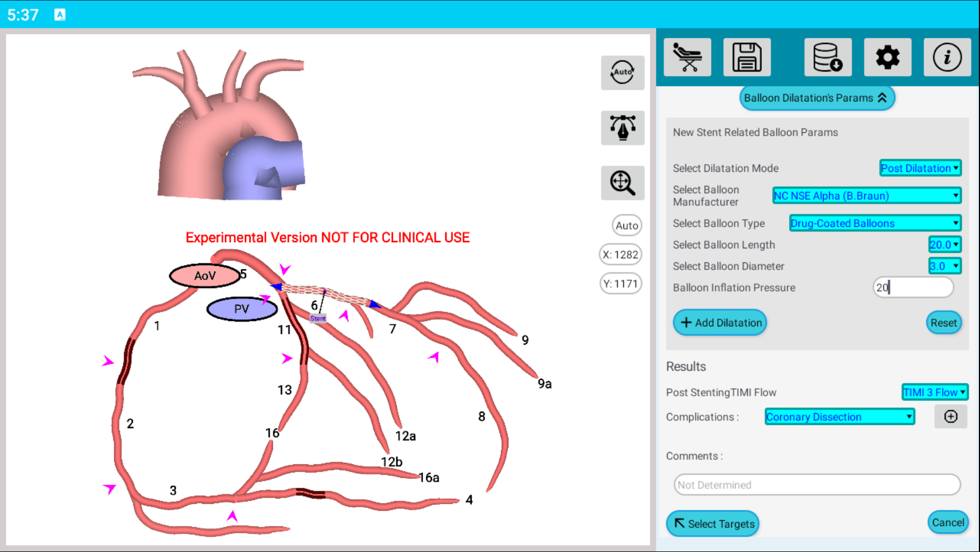
Task: Open the patient stretcher icon
Action: point(687,57)
